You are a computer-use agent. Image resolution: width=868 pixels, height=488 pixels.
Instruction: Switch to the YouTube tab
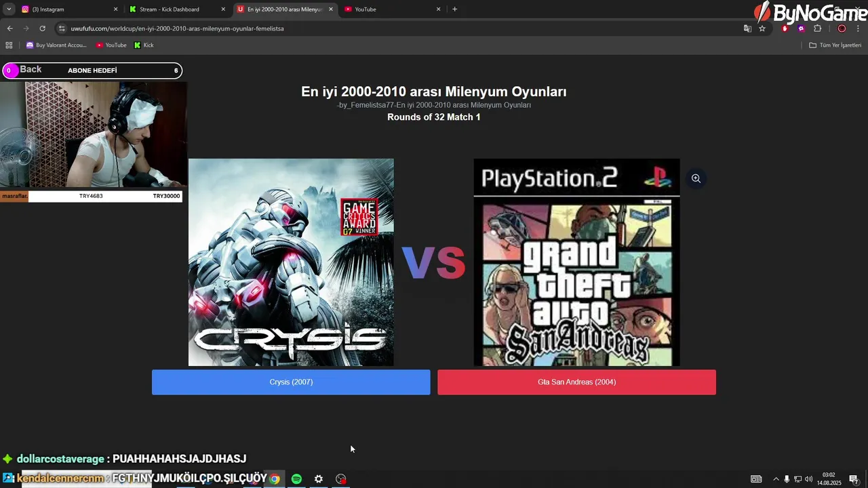click(393, 9)
